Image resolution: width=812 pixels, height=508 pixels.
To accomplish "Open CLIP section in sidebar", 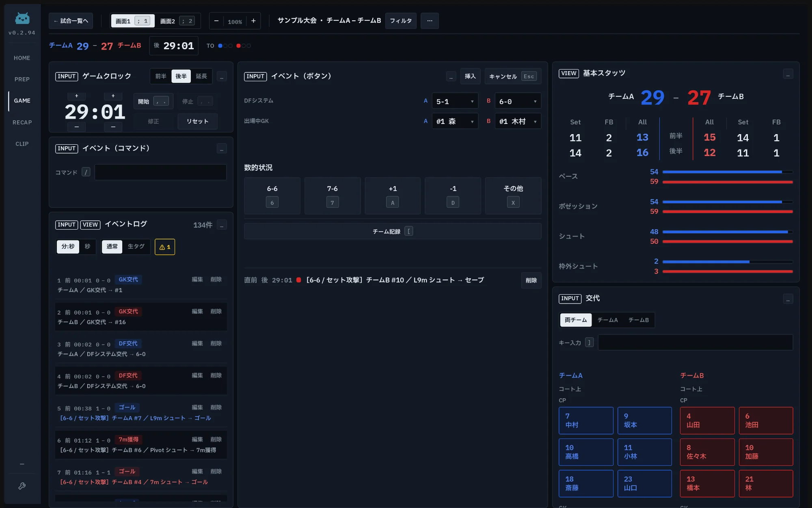I will point(22,144).
